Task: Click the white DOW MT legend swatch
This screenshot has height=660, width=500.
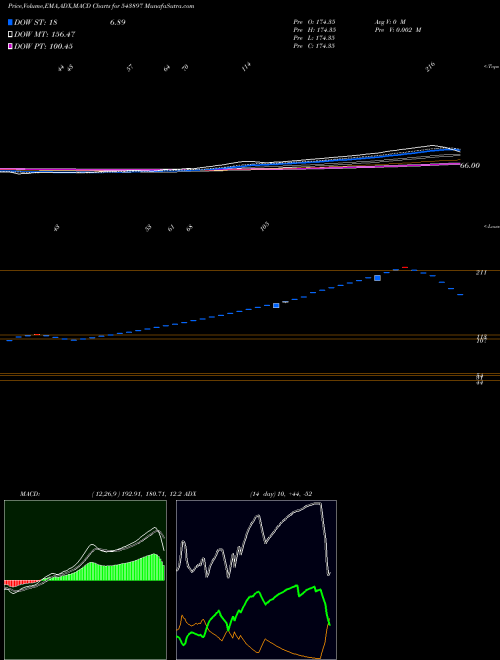Action: [x=10, y=35]
